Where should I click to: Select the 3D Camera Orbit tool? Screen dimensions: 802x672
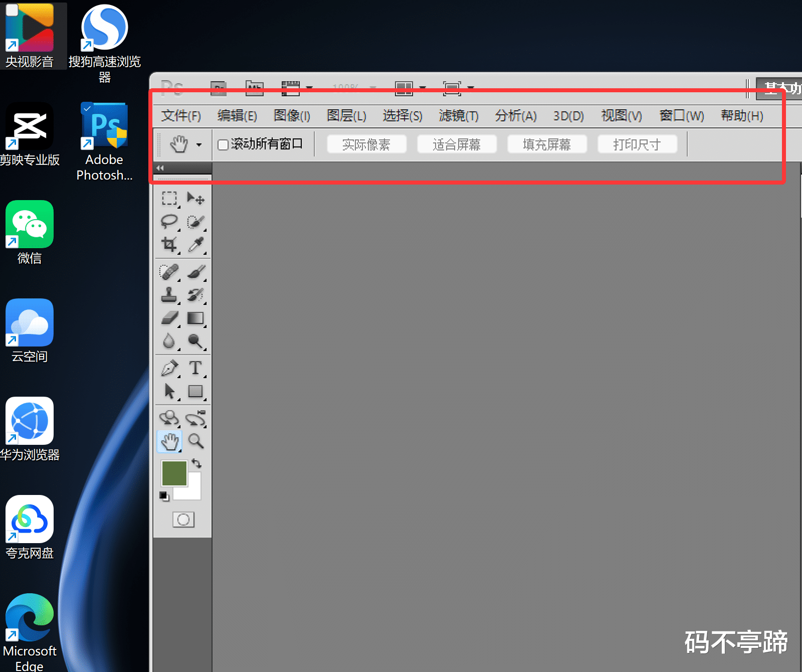click(195, 418)
